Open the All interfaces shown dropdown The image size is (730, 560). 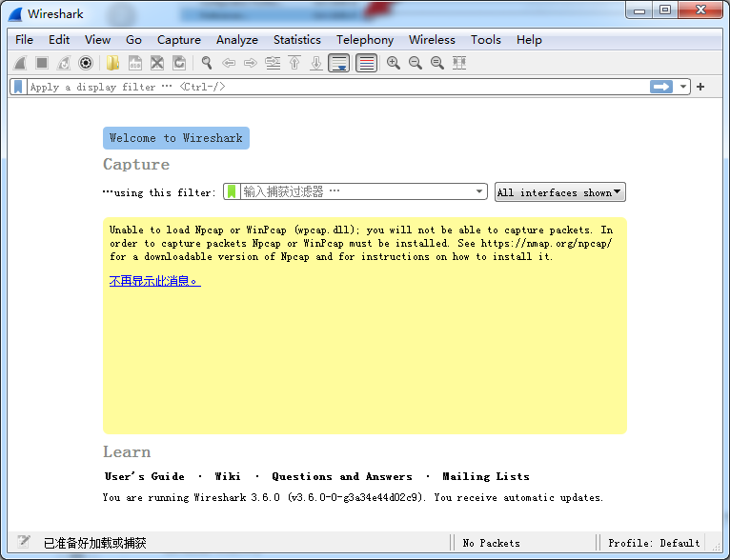pyautogui.click(x=559, y=192)
